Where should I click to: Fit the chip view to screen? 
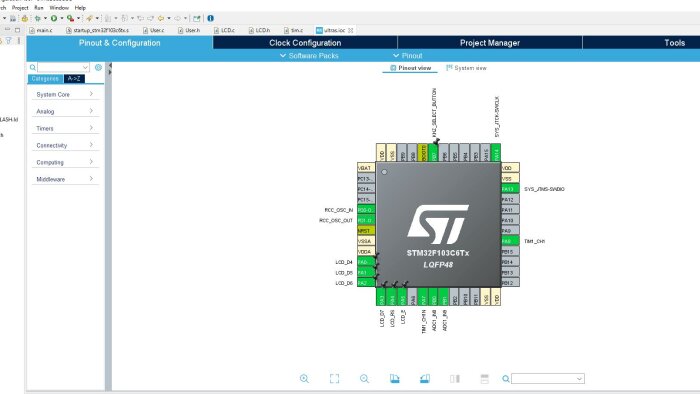pos(334,379)
